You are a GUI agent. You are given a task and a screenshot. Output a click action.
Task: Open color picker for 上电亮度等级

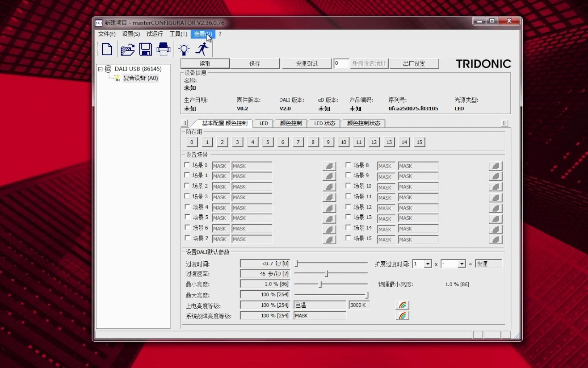(x=402, y=305)
